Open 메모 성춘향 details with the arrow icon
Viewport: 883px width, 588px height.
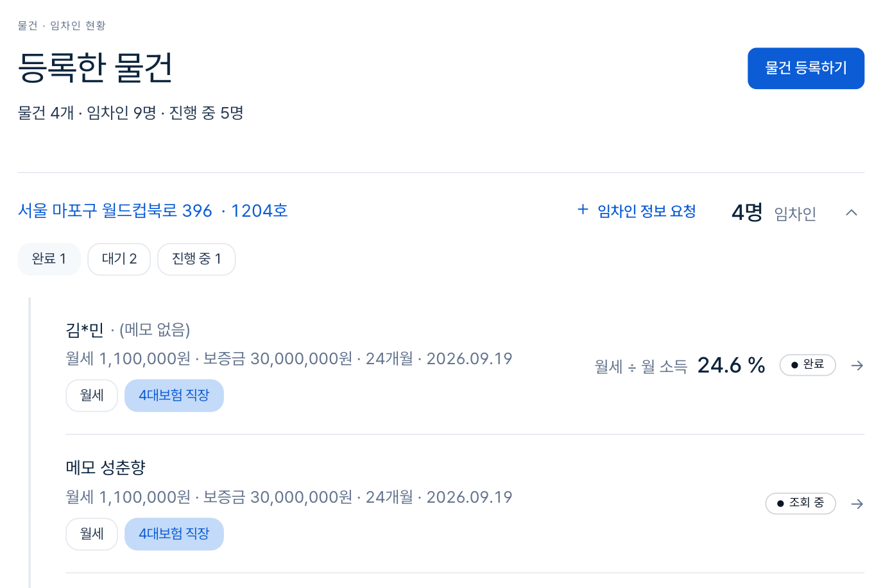tap(857, 504)
